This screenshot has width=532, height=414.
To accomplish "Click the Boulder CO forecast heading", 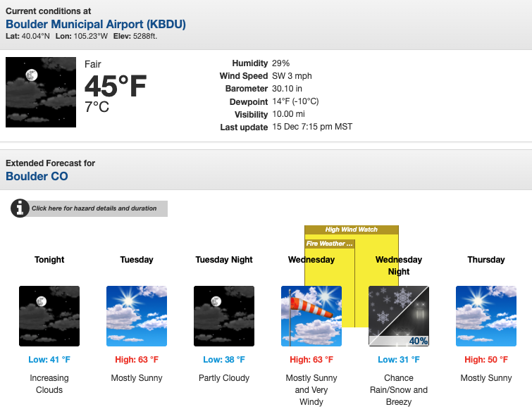I will point(37,176).
